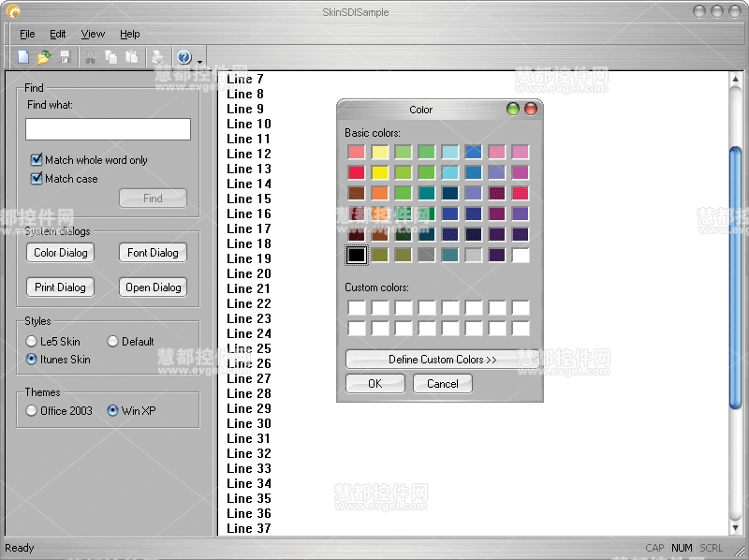
Task: Click the Copy toolbar icon
Action: coord(110,57)
